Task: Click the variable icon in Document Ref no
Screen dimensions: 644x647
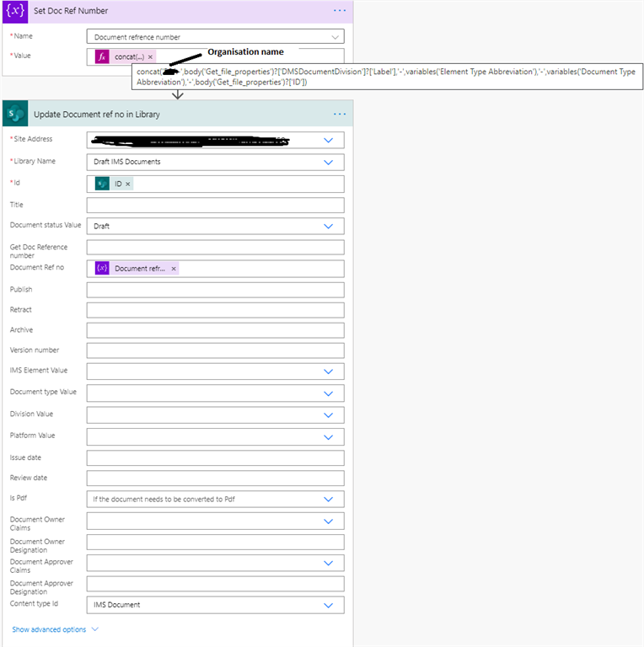Action: click(102, 268)
